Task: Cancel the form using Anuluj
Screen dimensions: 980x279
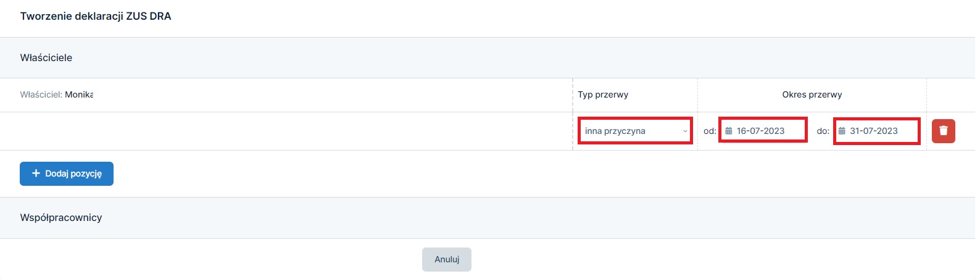Action: point(447,259)
